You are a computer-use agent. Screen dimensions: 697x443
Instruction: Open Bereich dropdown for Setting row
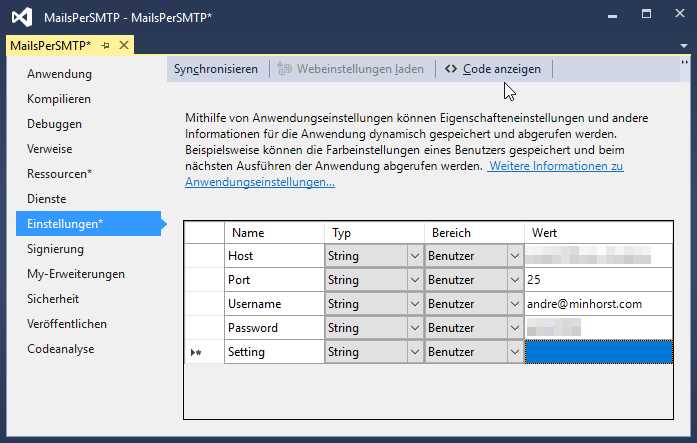click(x=514, y=352)
